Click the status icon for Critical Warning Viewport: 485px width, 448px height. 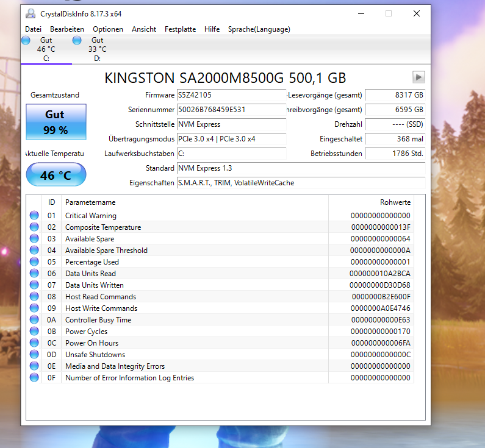[x=34, y=215]
